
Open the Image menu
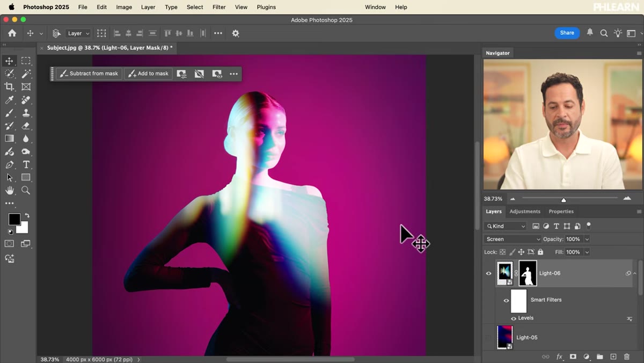click(x=124, y=7)
